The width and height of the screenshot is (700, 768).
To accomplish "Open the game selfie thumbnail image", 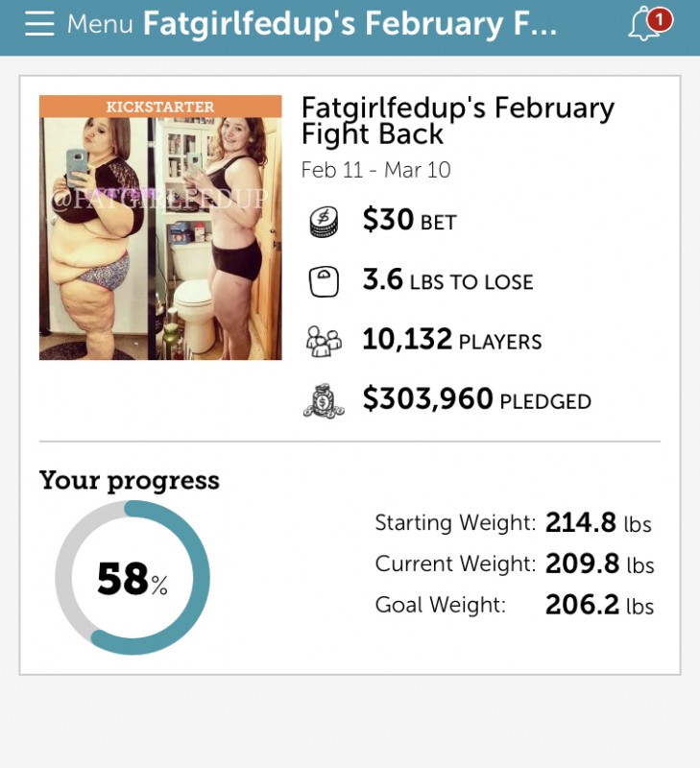I will pyautogui.click(x=160, y=238).
